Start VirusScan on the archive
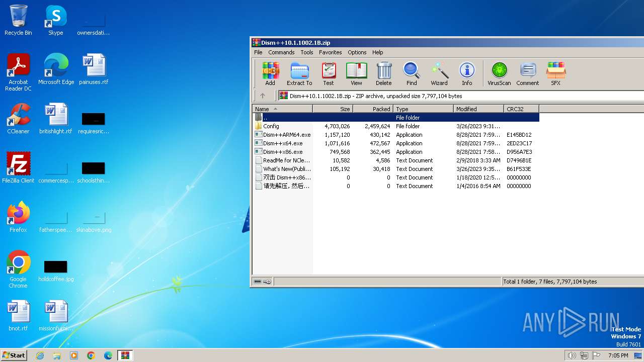Screen dimensions: 644x362 click(499, 73)
